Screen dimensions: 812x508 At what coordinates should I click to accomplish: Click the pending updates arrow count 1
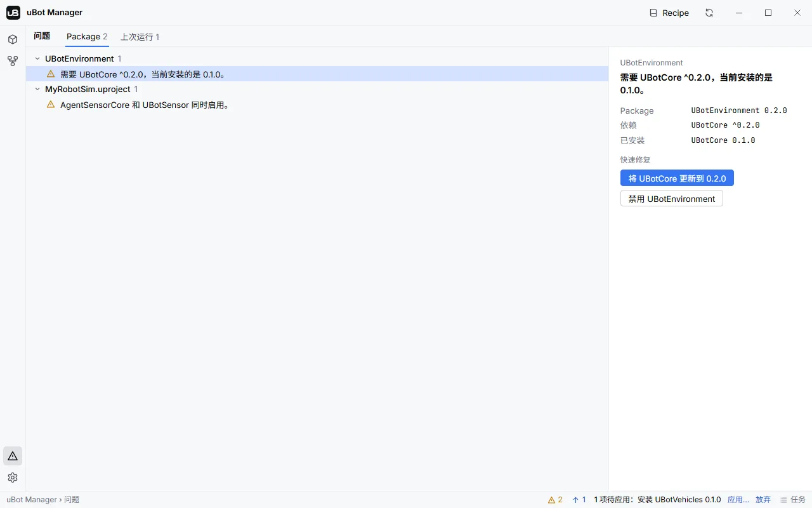coord(579,500)
